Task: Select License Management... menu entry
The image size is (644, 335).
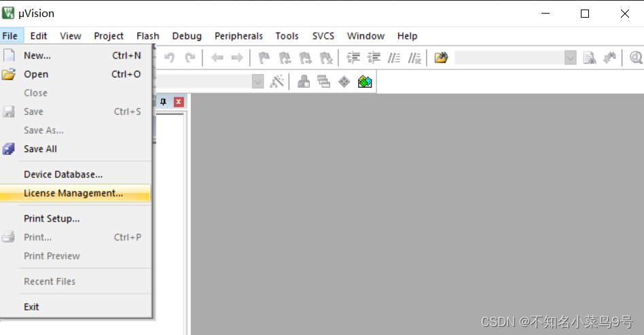Action: pos(75,193)
